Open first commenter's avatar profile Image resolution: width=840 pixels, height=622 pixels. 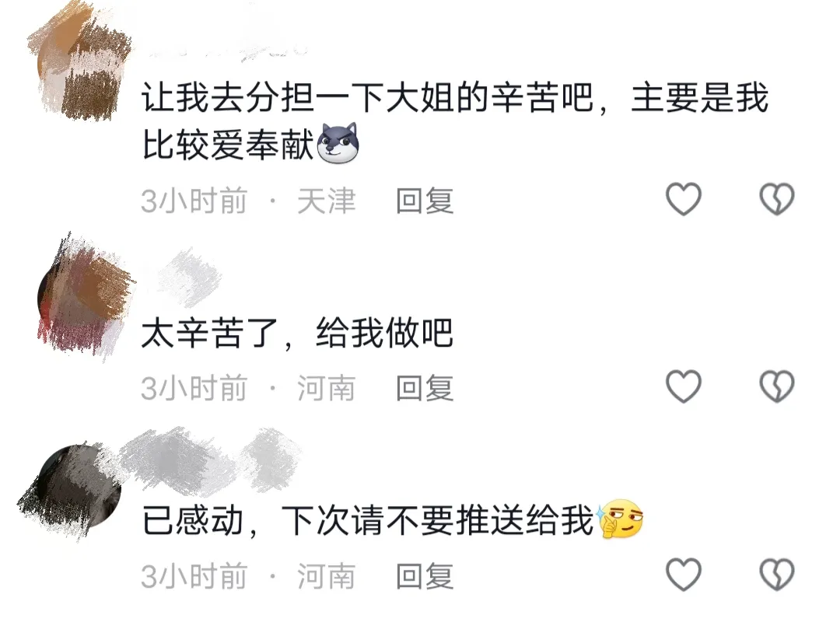click(x=79, y=63)
